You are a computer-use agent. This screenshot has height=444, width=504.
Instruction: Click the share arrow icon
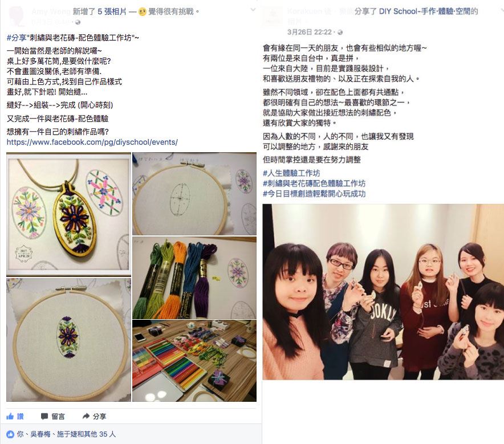pyautogui.click(x=86, y=417)
